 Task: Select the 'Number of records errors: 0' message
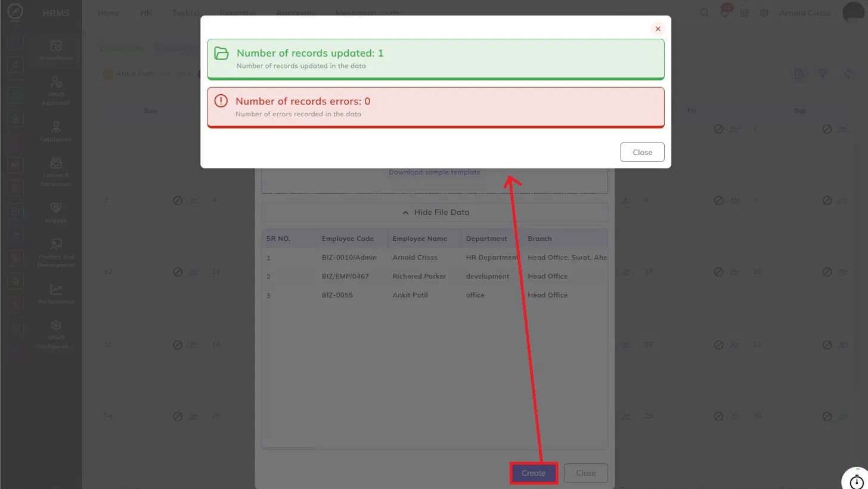[303, 101]
